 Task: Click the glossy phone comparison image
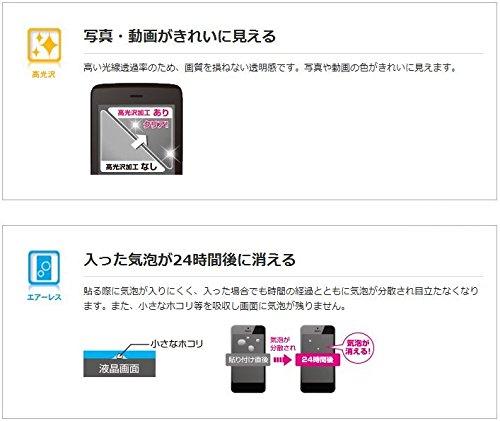click(137, 129)
